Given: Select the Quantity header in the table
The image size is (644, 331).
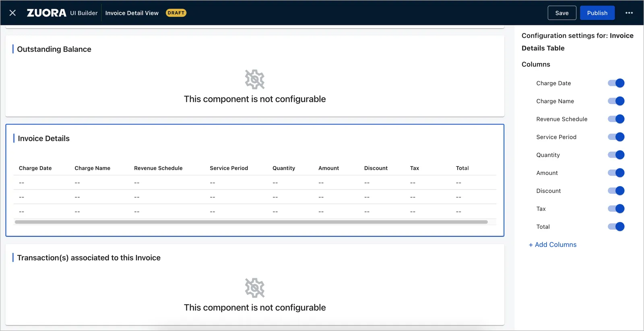Looking at the screenshot, I should pyautogui.click(x=284, y=168).
